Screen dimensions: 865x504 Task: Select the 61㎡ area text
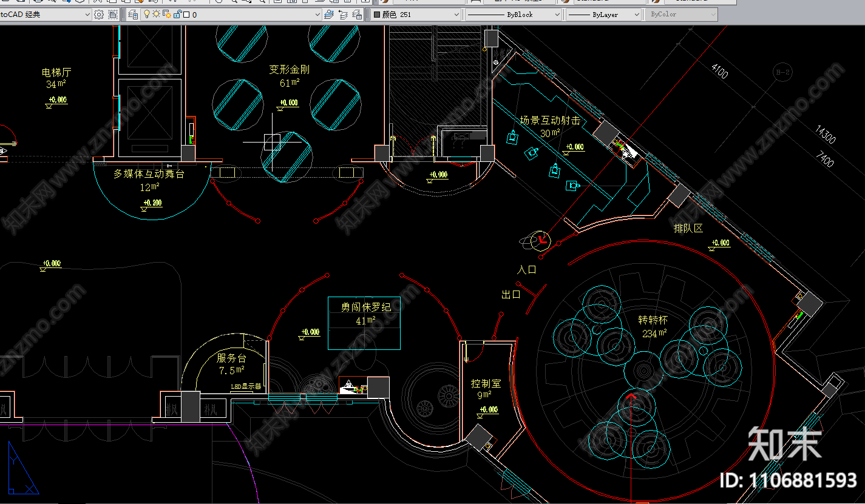[290, 83]
